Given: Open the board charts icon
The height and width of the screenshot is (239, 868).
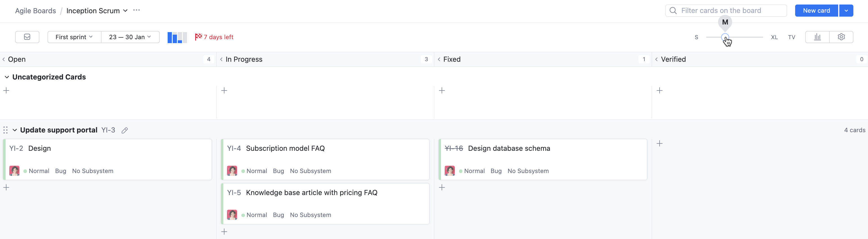Looking at the screenshot, I should click(x=817, y=37).
